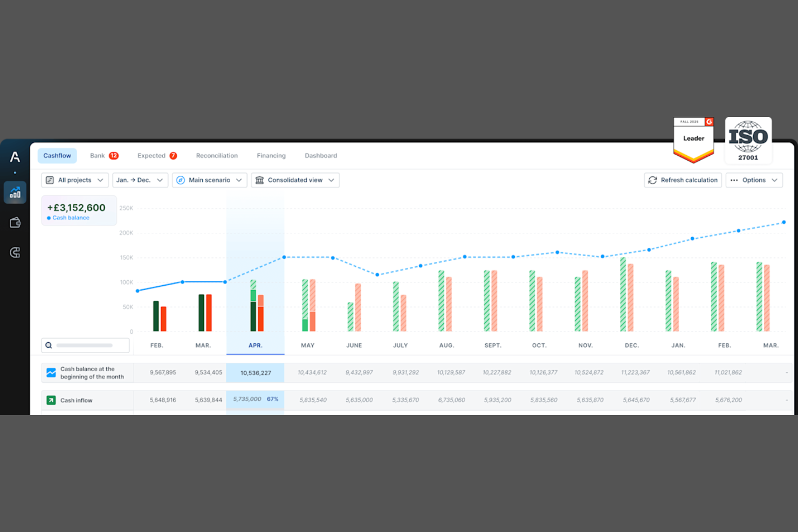Viewport: 798px width, 532px height.
Task: Click the G-shaped icon at the sidebar bottom
Action: (15, 252)
